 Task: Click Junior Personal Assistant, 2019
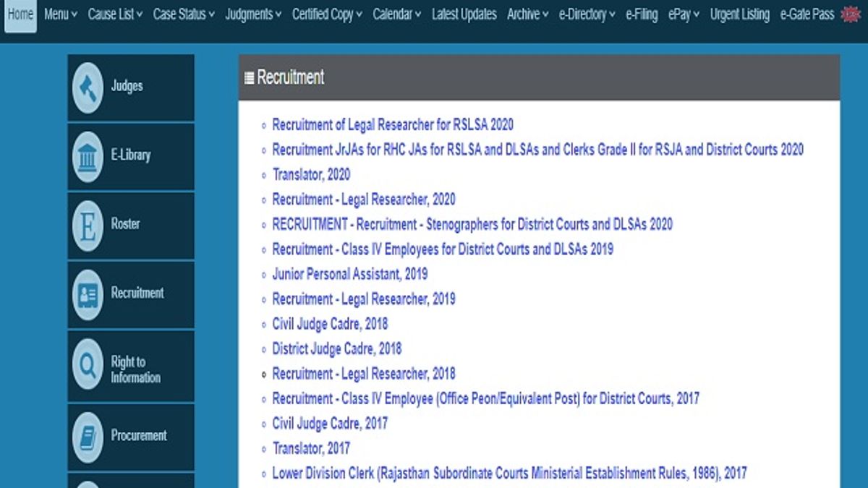[349, 274]
